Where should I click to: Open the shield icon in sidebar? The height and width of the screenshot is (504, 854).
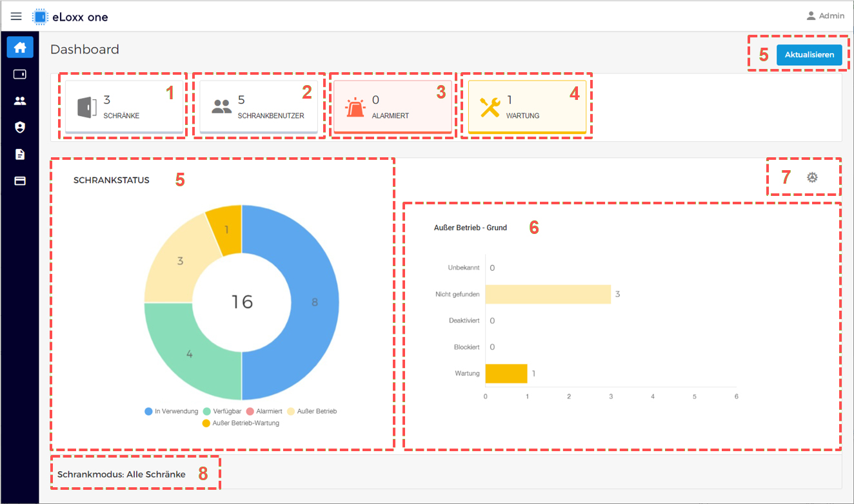coord(20,127)
